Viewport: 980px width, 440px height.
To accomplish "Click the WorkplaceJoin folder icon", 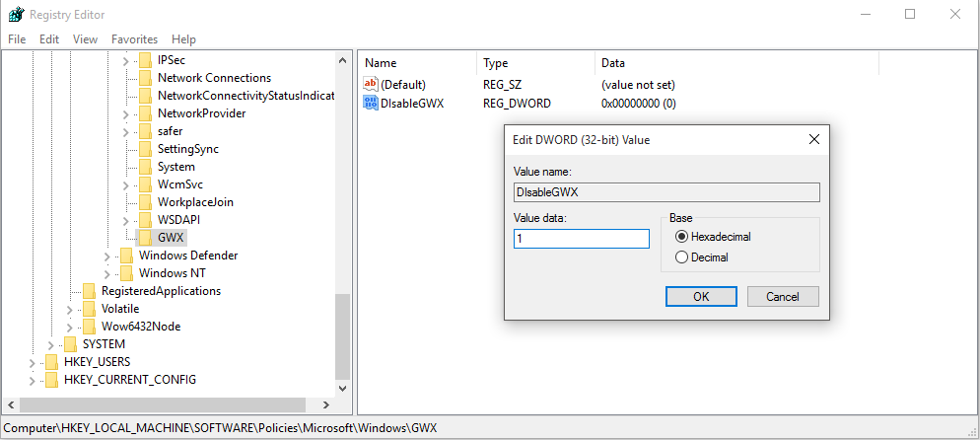I will coord(145,202).
